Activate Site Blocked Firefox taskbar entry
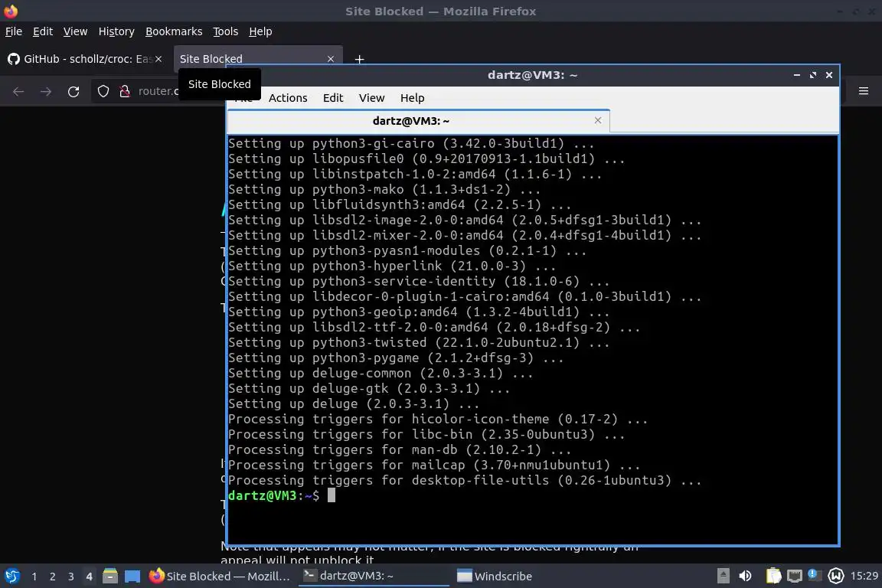This screenshot has height=588, width=882. coord(220,577)
